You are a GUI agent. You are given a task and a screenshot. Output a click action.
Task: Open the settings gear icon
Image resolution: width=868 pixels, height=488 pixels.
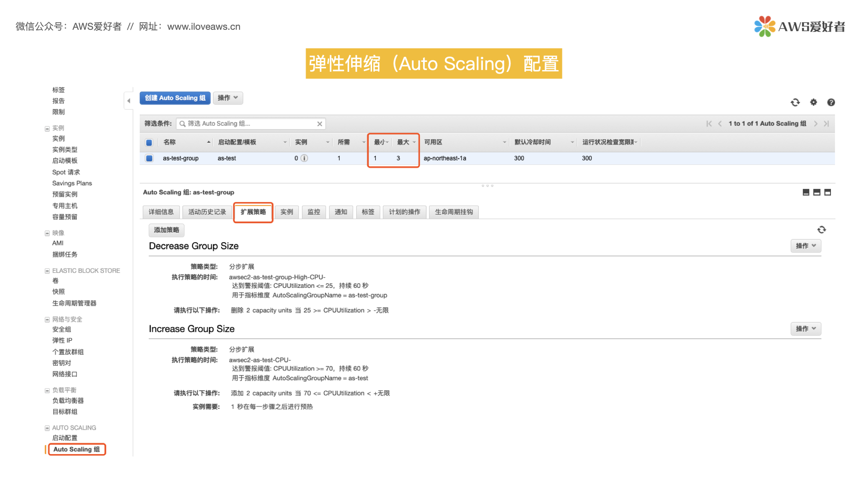[813, 103]
